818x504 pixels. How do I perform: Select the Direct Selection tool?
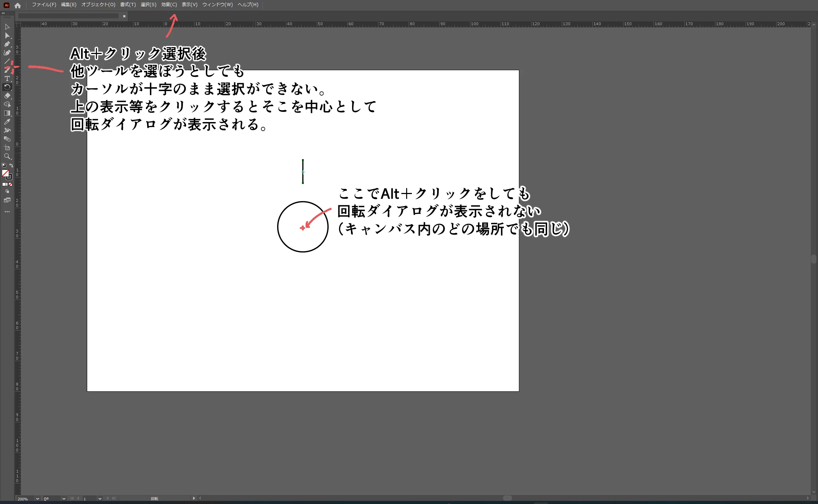tap(7, 36)
